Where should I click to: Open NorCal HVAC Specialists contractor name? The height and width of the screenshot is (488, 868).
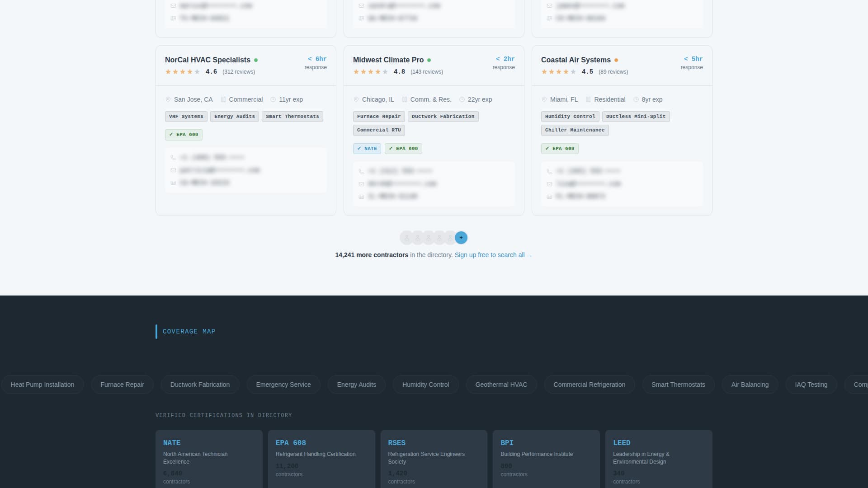tap(208, 60)
